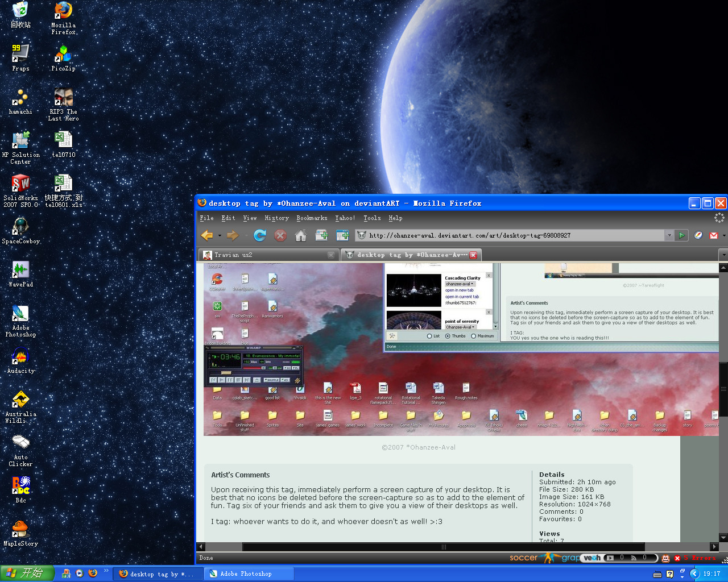The image size is (728, 582).
Task: Open the Fraps desktop icon
Action: click(20, 57)
